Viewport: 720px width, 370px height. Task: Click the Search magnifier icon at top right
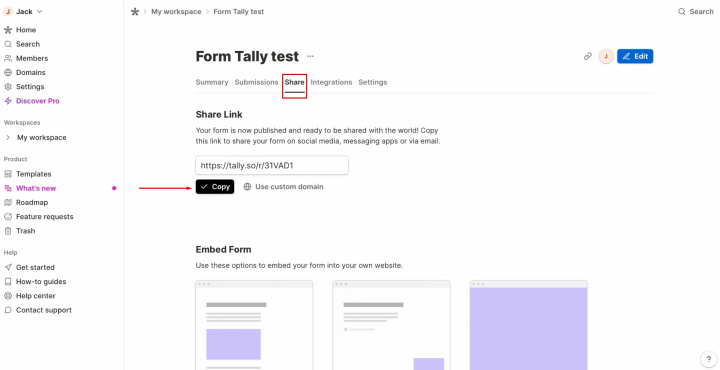pos(682,11)
